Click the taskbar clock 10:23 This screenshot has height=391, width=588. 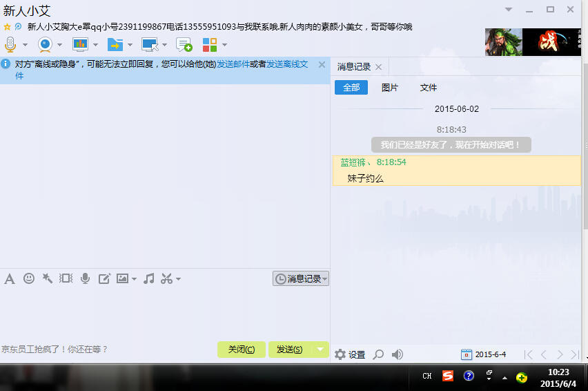tap(558, 378)
